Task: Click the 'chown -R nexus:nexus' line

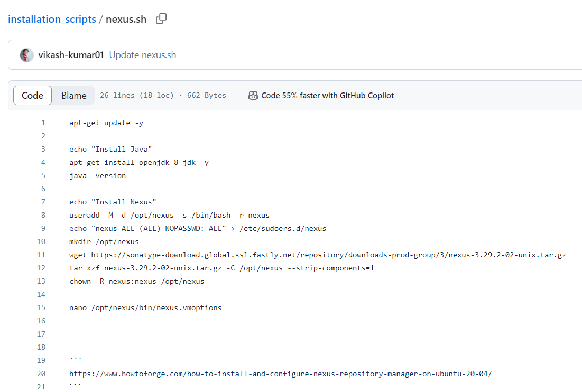Action: point(136,281)
